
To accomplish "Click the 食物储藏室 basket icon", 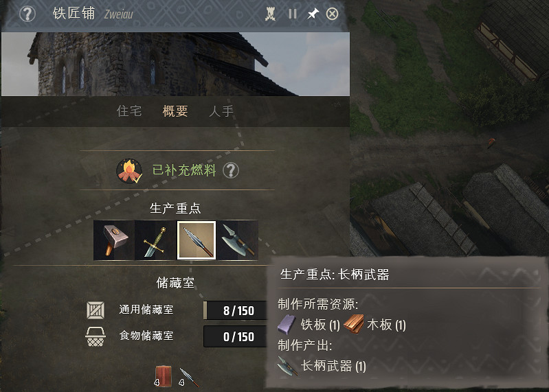I will pos(96,336).
